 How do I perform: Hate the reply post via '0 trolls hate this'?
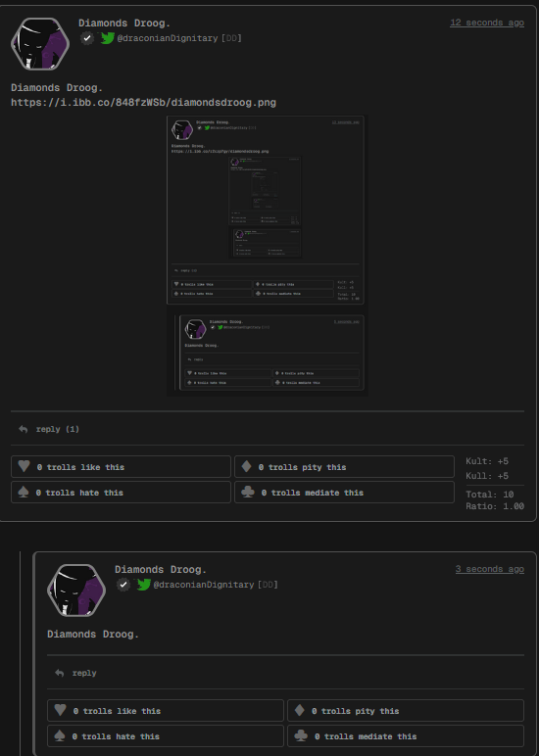pos(166,736)
